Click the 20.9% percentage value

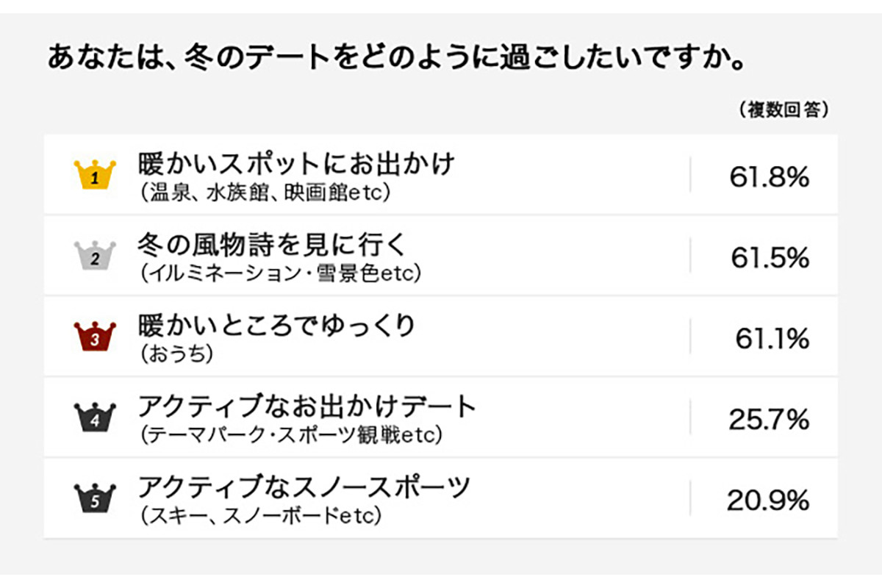coord(768,501)
